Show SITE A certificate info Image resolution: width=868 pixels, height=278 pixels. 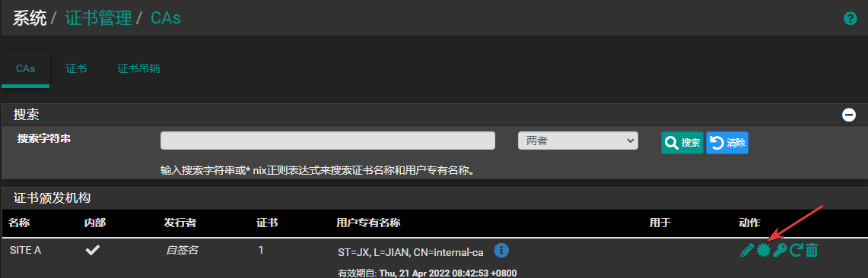501,251
